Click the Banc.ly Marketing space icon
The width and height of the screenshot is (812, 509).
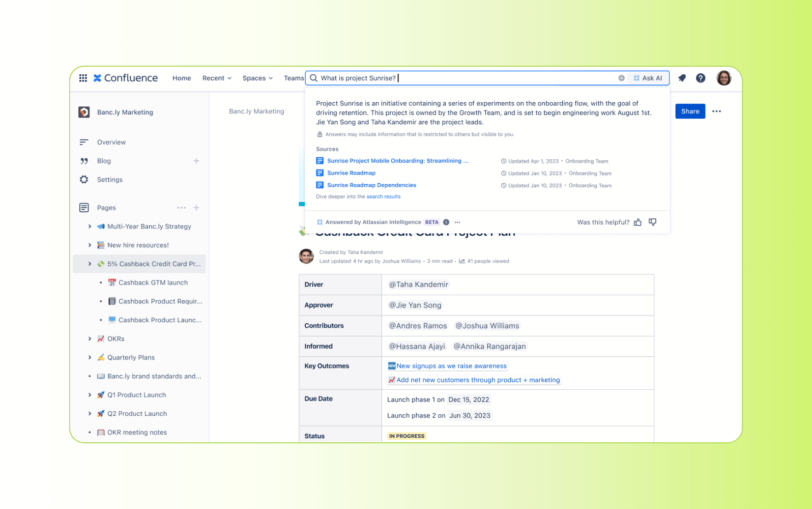point(84,112)
